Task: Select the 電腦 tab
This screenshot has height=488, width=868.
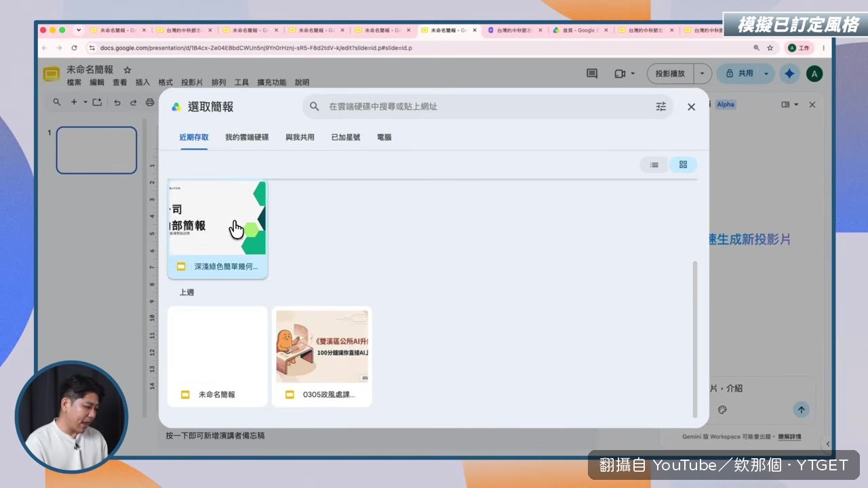Action: pos(384,137)
